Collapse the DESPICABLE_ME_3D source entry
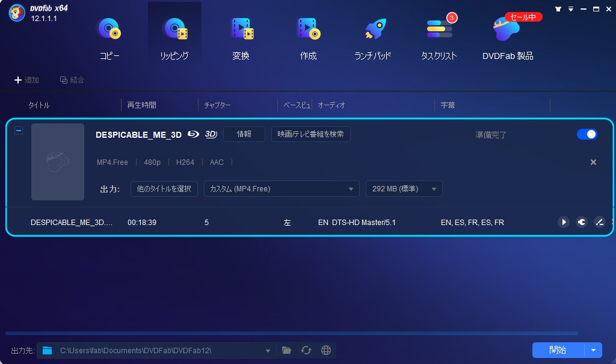616x364 pixels. (x=19, y=131)
